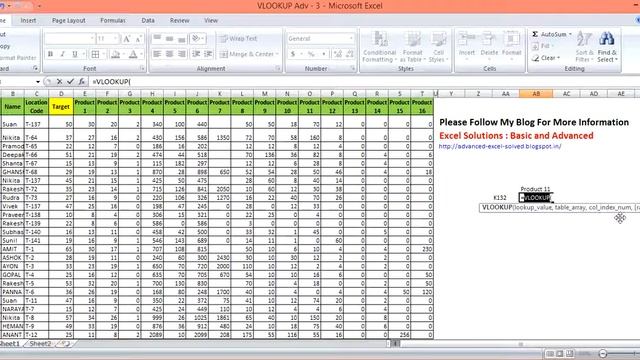Screen dimensions: 640x360
Task: Expand the AutoSum dropdown arrow
Action: pos(570,34)
